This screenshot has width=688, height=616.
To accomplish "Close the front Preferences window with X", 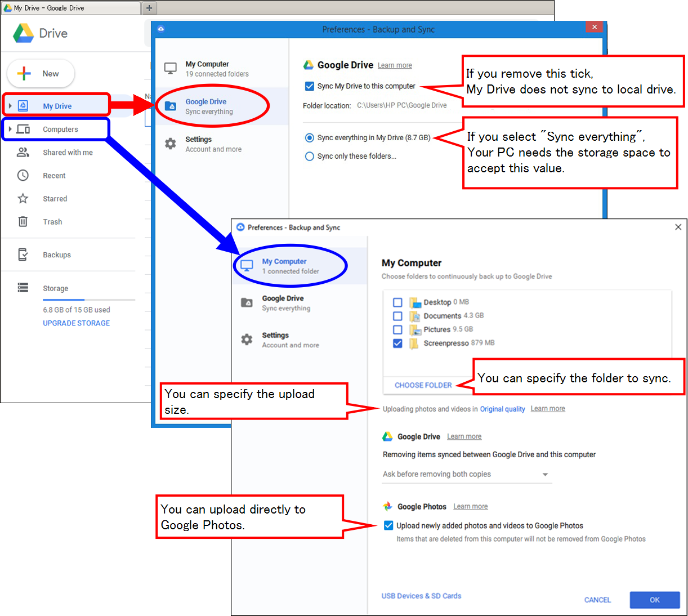I will point(678,227).
